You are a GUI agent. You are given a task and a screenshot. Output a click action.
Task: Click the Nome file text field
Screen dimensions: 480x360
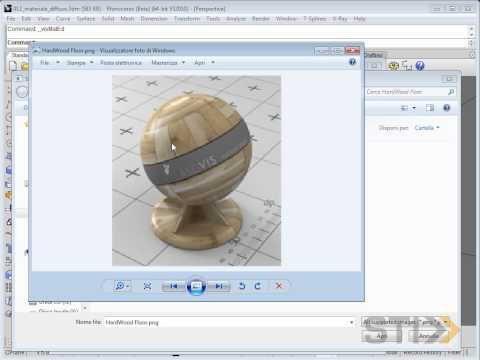(x=226, y=322)
